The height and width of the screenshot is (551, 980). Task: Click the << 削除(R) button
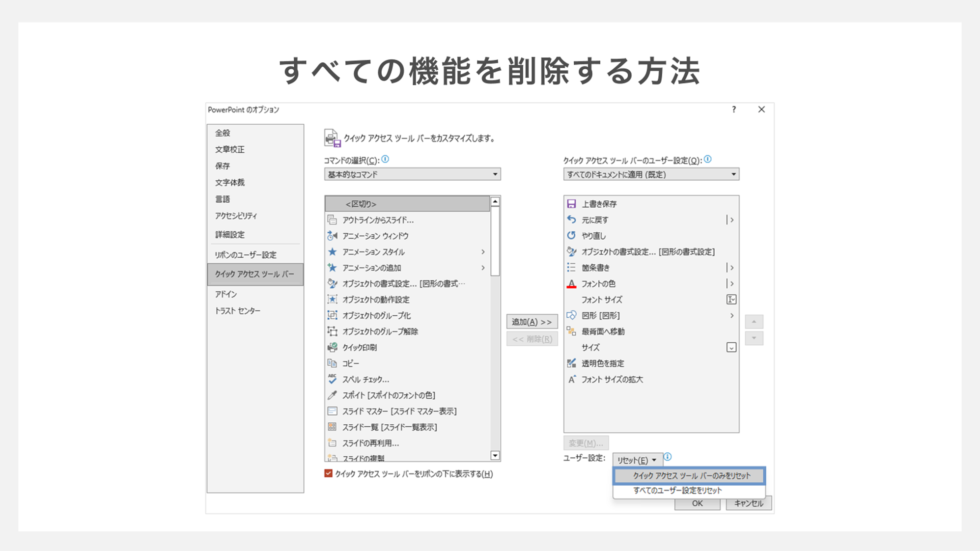point(532,339)
